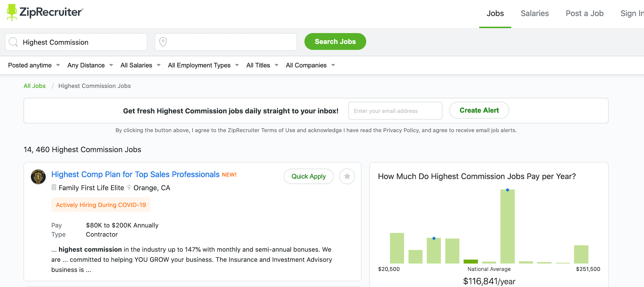
Task: Click the building icon beside company name
Action: click(x=54, y=188)
